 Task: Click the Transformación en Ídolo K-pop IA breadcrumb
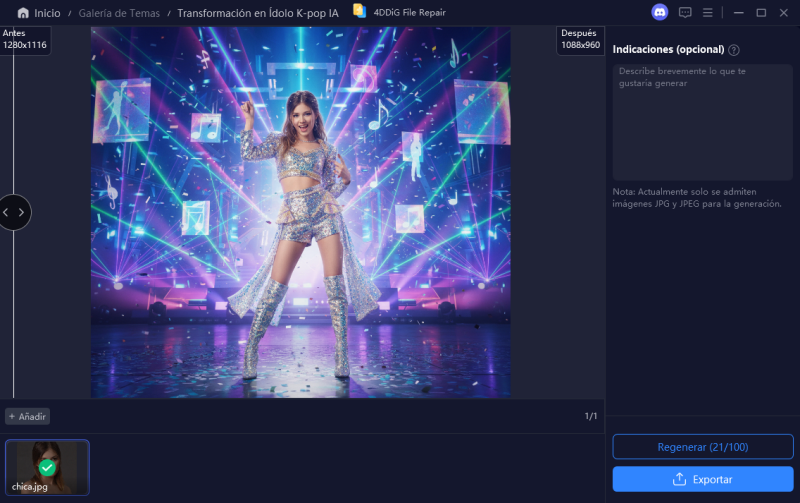click(257, 13)
